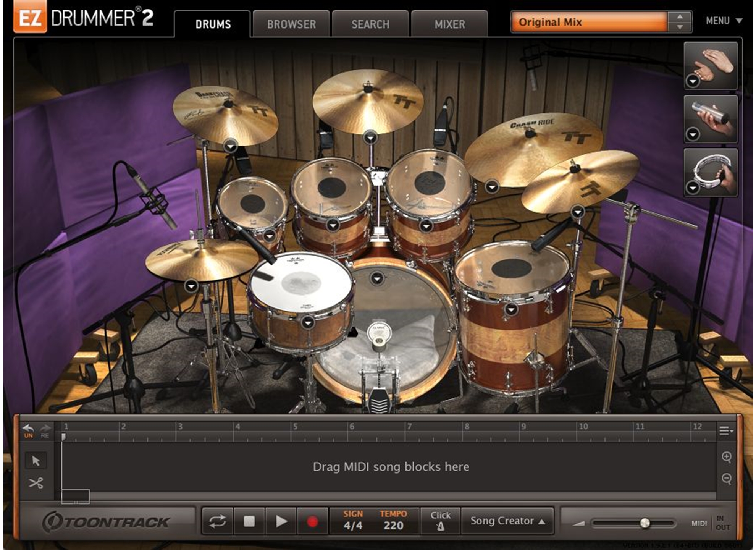Zoom in the song track
This screenshot has width=756, height=550.
(x=727, y=457)
